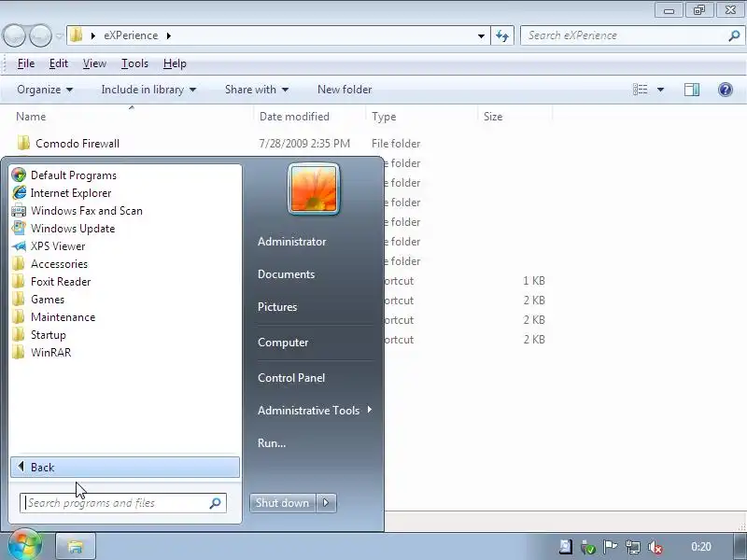Open the address bar history dropdown
This screenshot has width=747, height=560.
(x=481, y=35)
